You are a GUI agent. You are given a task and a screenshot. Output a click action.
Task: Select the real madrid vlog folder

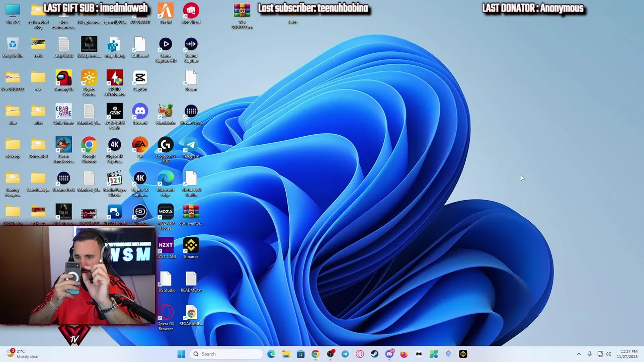click(x=38, y=16)
